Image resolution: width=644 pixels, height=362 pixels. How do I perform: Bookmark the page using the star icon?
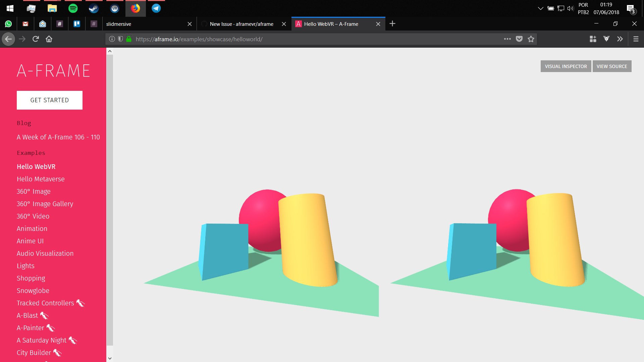coord(531,39)
